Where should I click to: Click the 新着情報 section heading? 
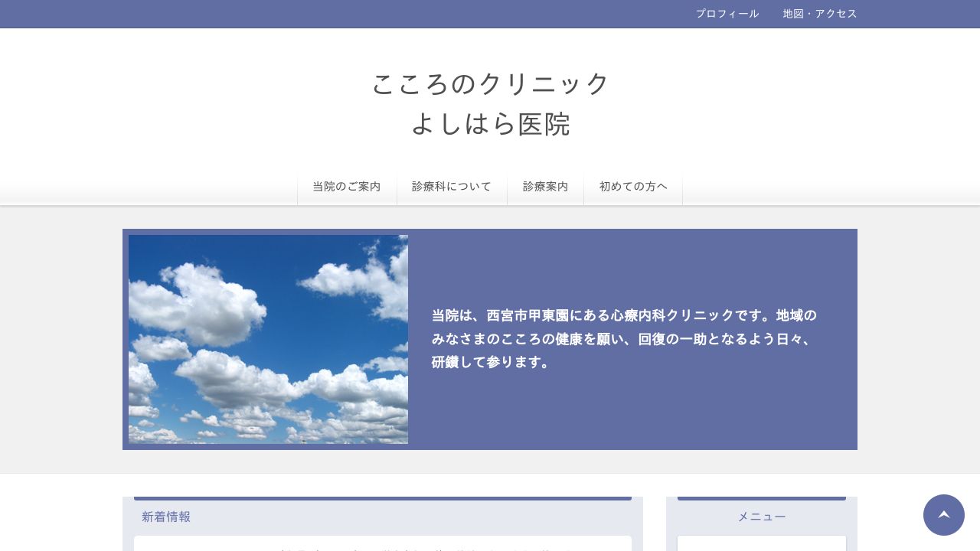click(166, 517)
